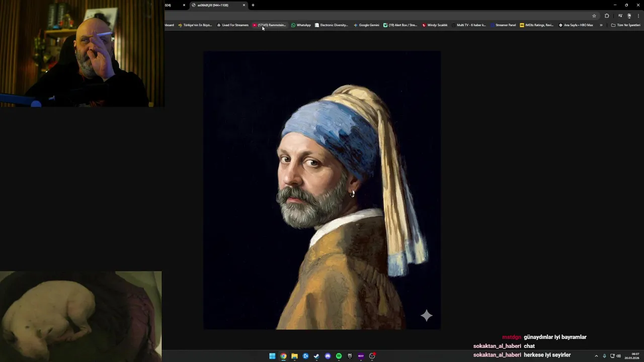This screenshot has height=362, width=644.
Task: Open the Electronic Diversity bookmark
Action: coord(331,25)
